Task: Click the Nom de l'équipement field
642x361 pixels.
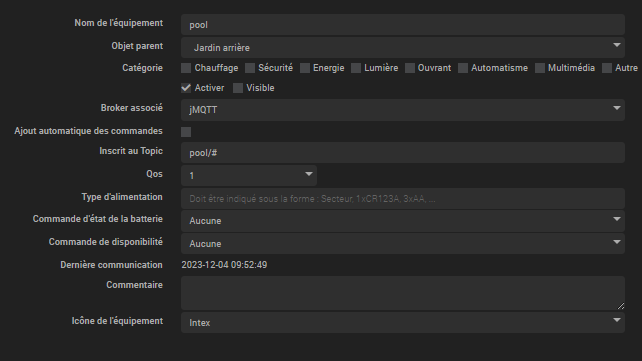Action: click(x=403, y=25)
